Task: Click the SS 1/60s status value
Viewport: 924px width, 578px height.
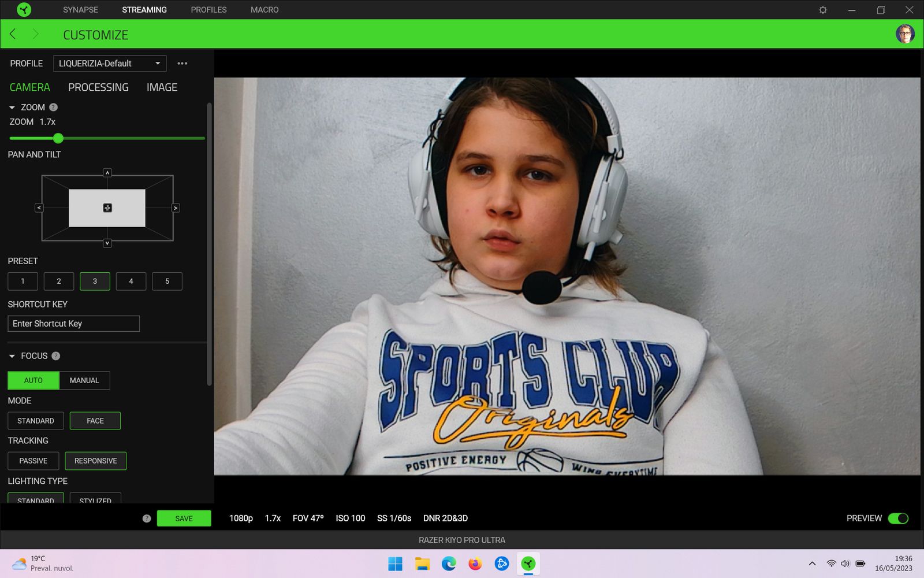Action: point(394,518)
